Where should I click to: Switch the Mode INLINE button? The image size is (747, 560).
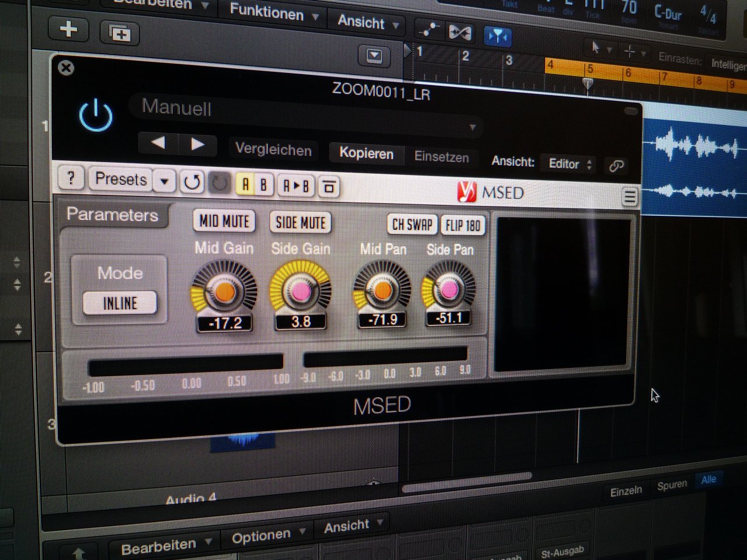click(120, 303)
